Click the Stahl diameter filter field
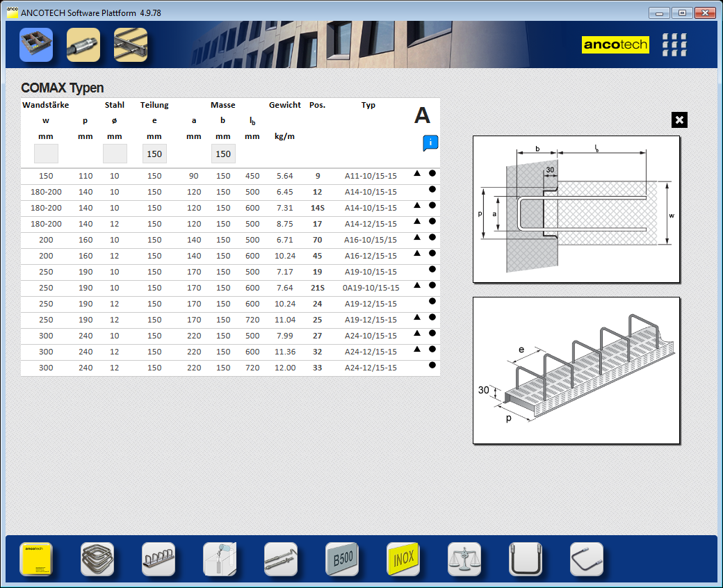Viewport: 723px width, 588px height. (x=115, y=154)
